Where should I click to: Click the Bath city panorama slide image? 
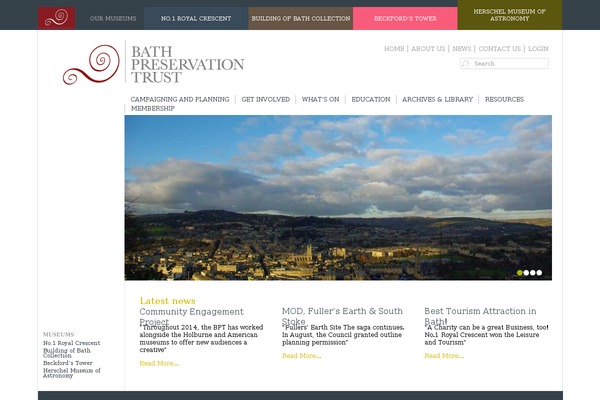click(x=338, y=198)
